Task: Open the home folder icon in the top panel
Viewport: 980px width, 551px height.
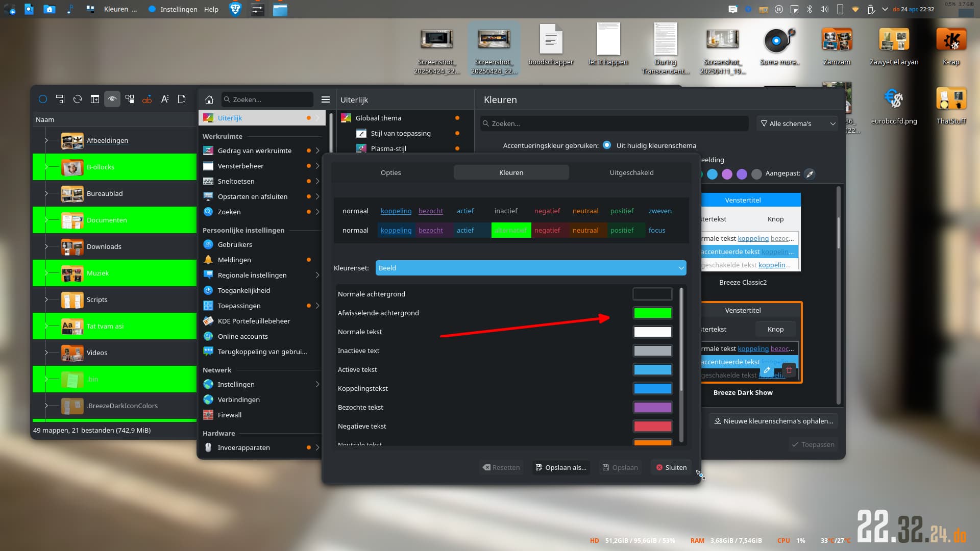Action: tap(50, 9)
